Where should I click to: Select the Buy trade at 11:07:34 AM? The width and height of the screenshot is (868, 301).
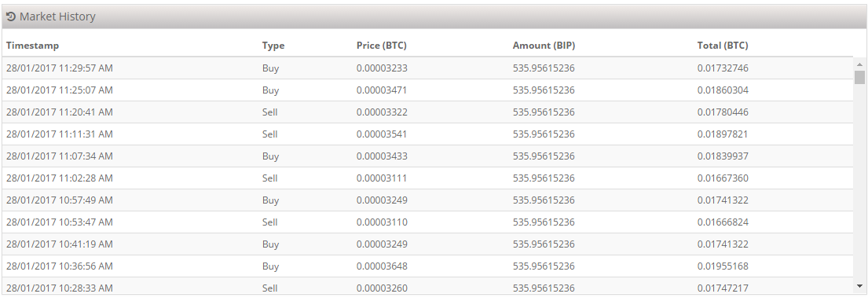[x=427, y=156]
